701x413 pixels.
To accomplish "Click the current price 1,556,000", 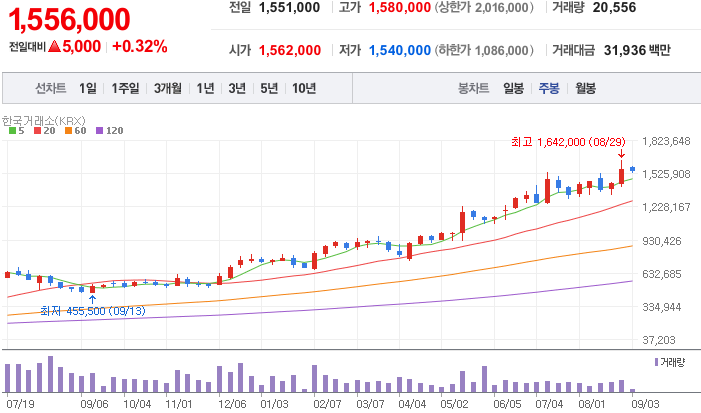I will pos(67,18).
